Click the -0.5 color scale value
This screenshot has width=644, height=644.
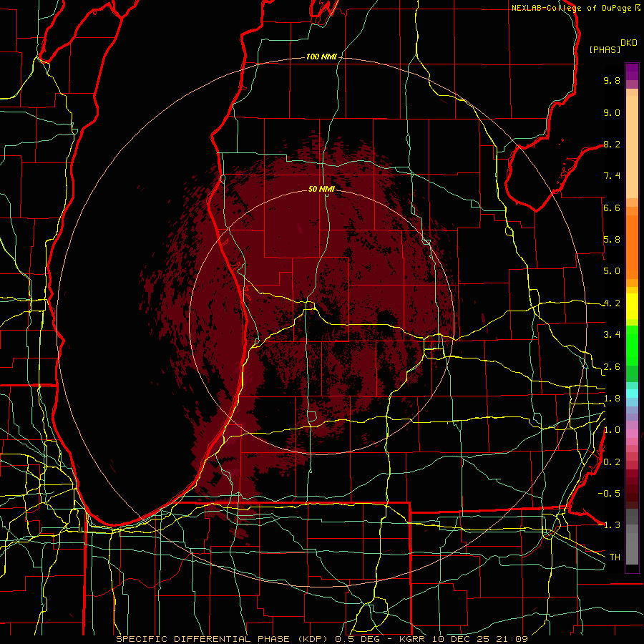coord(609,493)
